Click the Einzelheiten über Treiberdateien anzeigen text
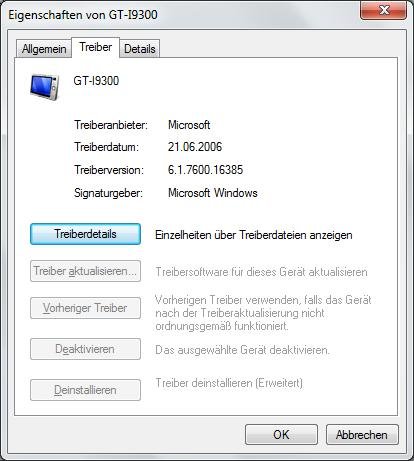 [254, 235]
